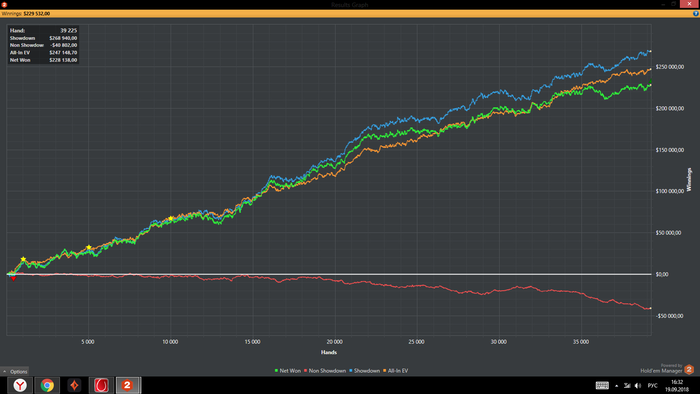
Task: Toggle the Showdown legend series
Action: tap(364, 371)
